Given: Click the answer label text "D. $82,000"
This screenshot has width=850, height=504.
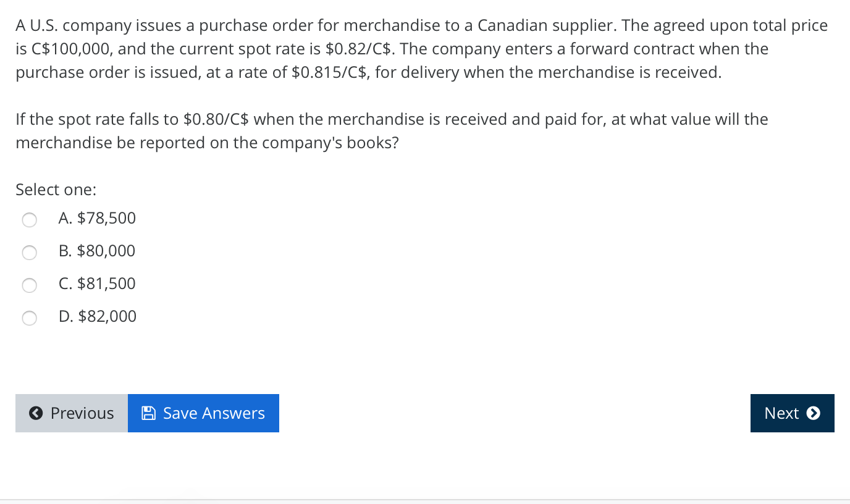Looking at the screenshot, I should pyautogui.click(x=97, y=317).
